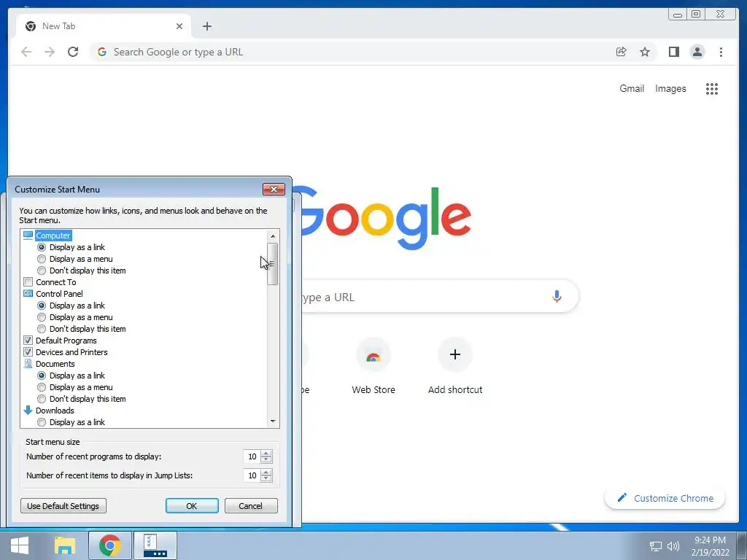Click Use Default Settings button
Image resolution: width=747 pixels, height=560 pixels.
(63, 506)
